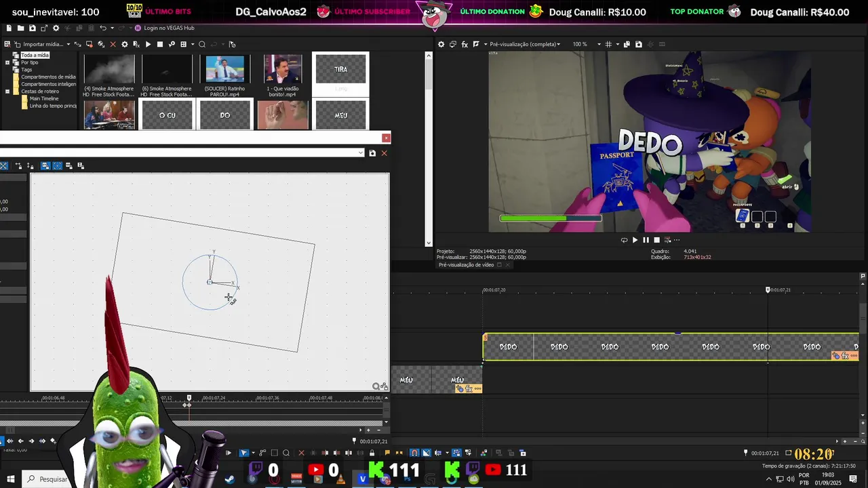Open the Importar mídia dropdown arrow
The width and height of the screenshot is (868, 488).
coord(68,44)
